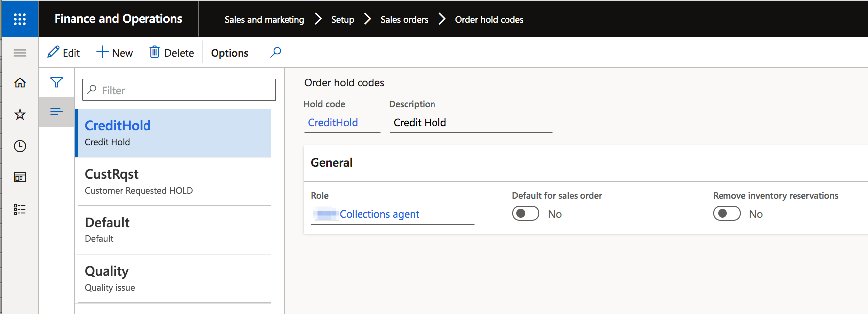This screenshot has height=314, width=868.
Task: Click the Quality issue description text
Action: click(x=110, y=288)
